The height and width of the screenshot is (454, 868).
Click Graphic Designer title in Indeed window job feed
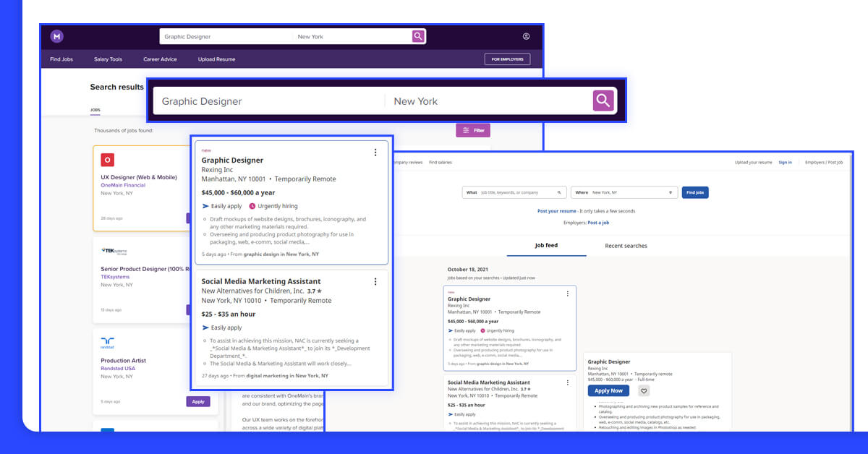tap(469, 299)
